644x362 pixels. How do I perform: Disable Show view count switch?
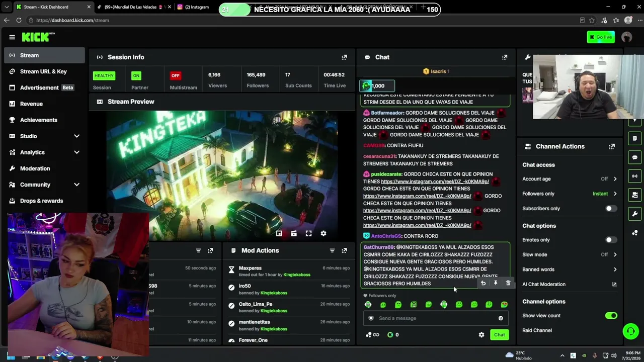pyautogui.click(x=611, y=316)
